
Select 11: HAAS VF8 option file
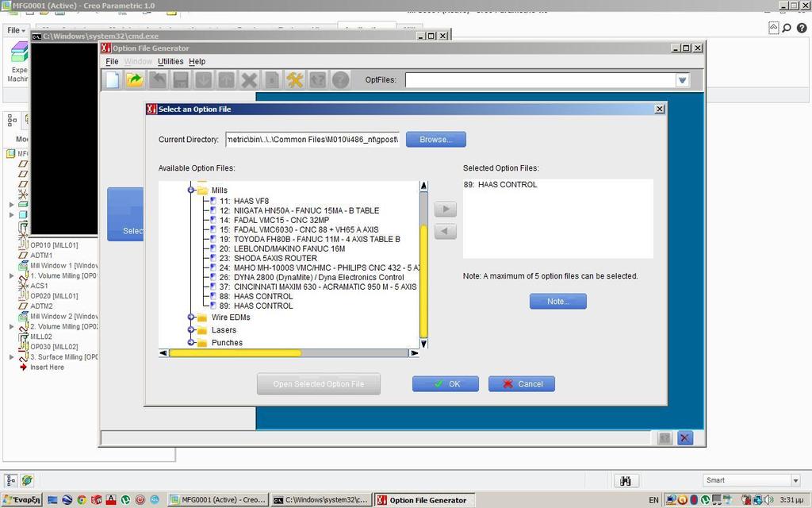[x=251, y=201]
